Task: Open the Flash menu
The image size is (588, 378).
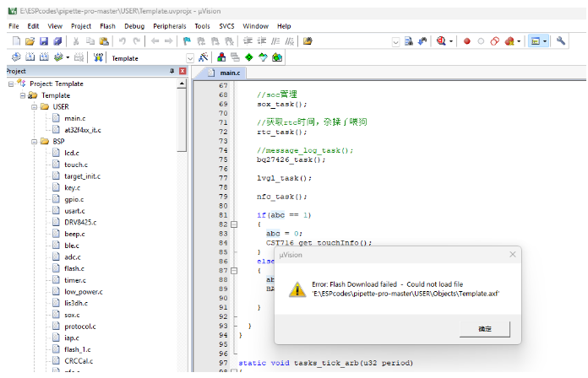Action: coord(107,26)
